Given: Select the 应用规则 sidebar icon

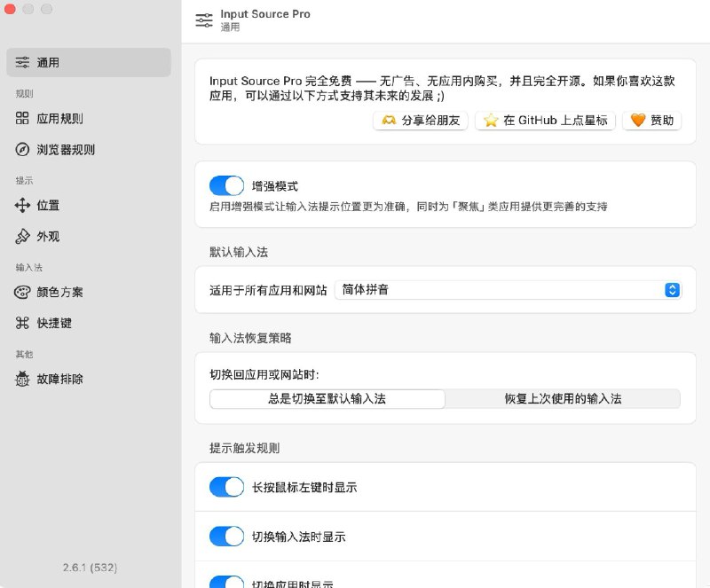Looking at the screenshot, I should [x=24, y=116].
